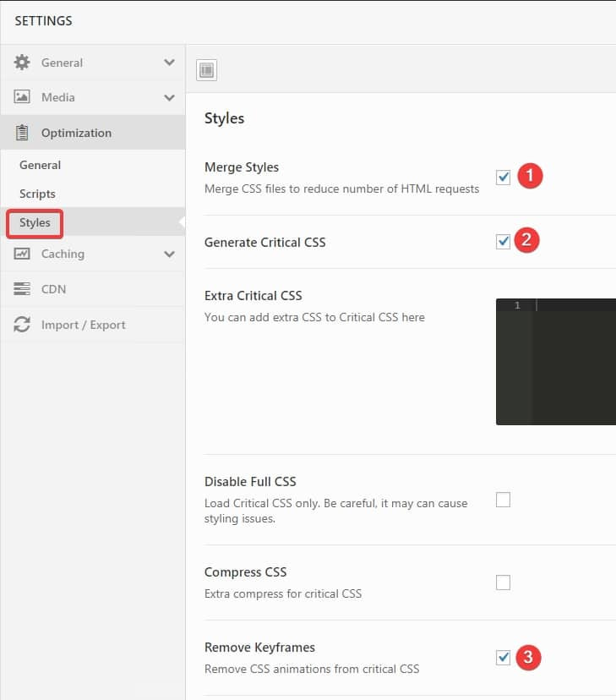Toggle the Generate Critical CSS checkbox
The height and width of the screenshot is (700, 616).
[503, 242]
